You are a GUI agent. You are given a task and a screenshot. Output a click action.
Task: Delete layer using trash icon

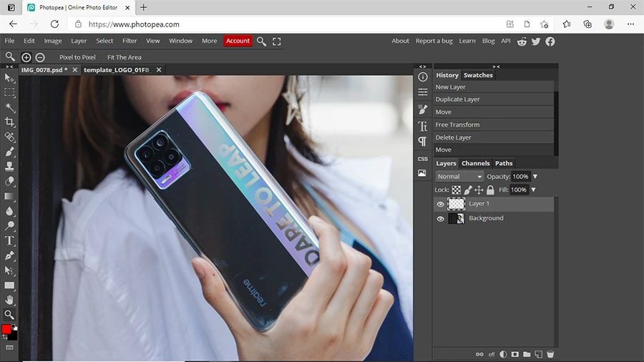(550, 354)
